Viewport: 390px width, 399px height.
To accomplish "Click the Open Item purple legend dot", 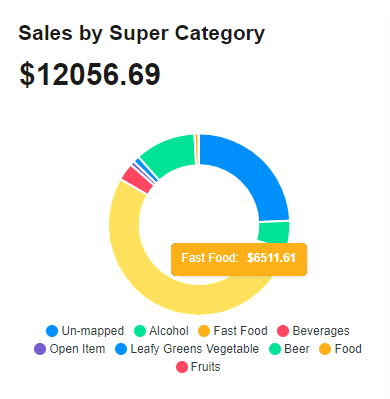I will coord(40,349).
